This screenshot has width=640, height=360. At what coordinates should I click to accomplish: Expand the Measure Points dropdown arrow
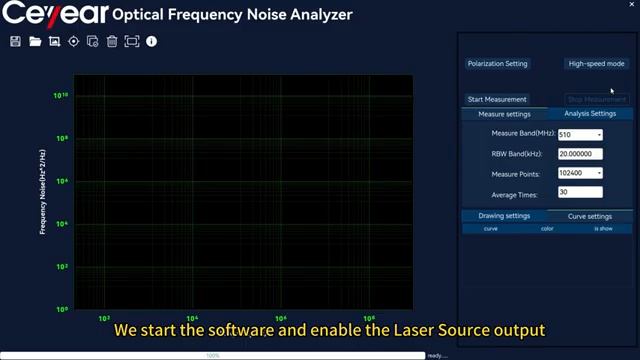(x=599, y=173)
